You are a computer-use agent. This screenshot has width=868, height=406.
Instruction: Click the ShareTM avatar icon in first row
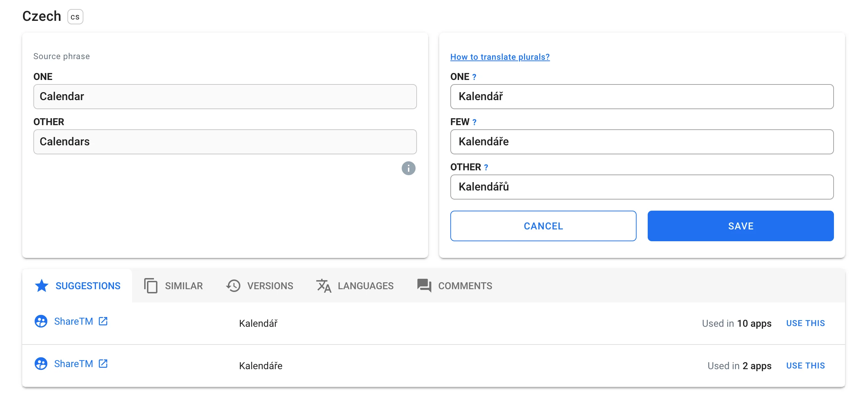[41, 321]
